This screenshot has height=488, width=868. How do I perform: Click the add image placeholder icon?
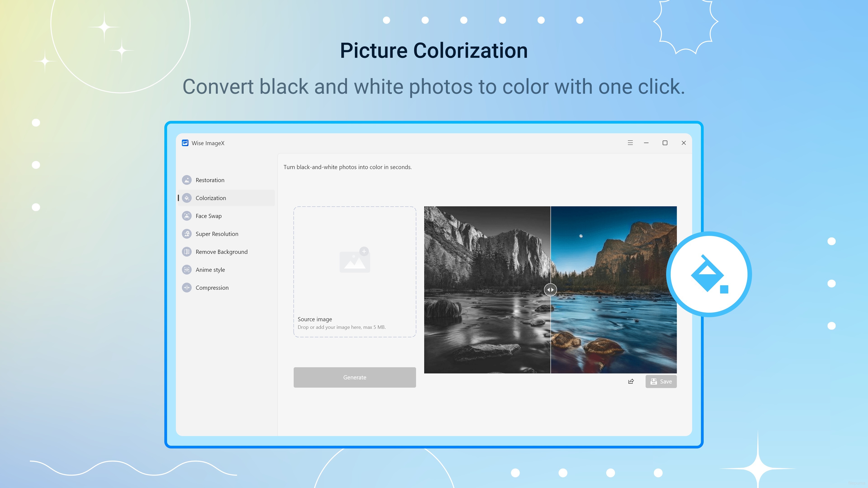click(354, 260)
